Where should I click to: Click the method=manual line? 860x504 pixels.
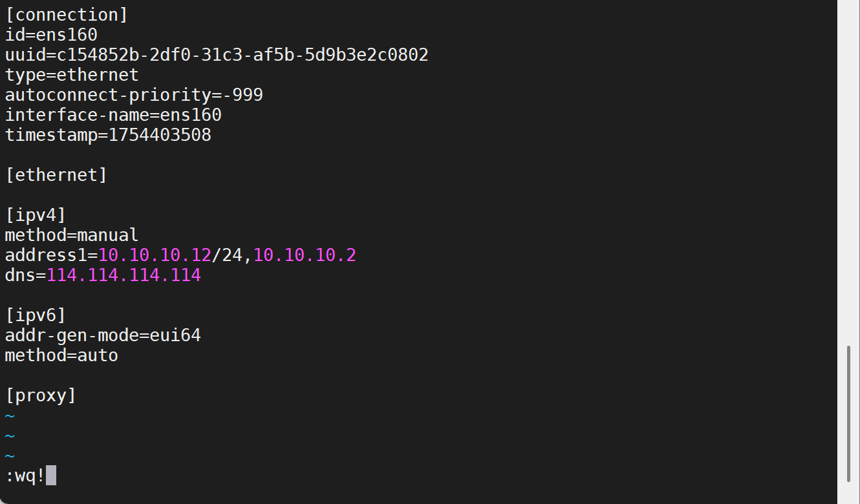pos(72,235)
